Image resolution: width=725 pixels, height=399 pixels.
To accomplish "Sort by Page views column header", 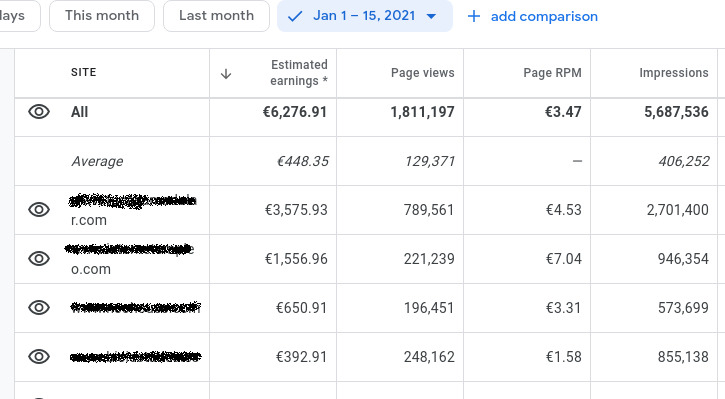I will pos(423,73).
